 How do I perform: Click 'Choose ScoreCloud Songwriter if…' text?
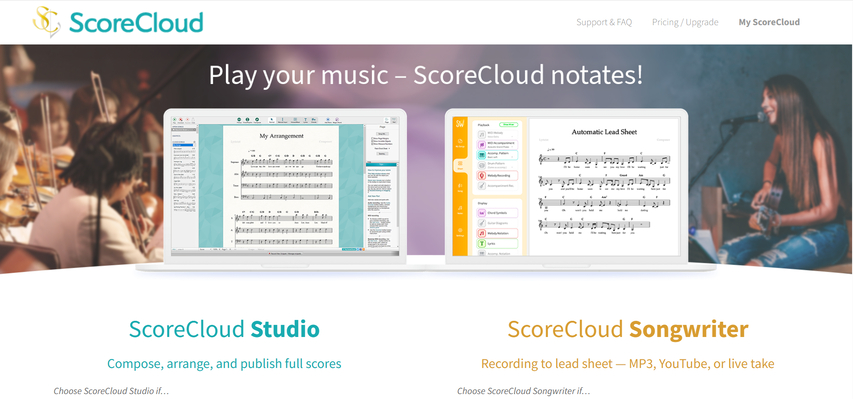click(523, 391)
